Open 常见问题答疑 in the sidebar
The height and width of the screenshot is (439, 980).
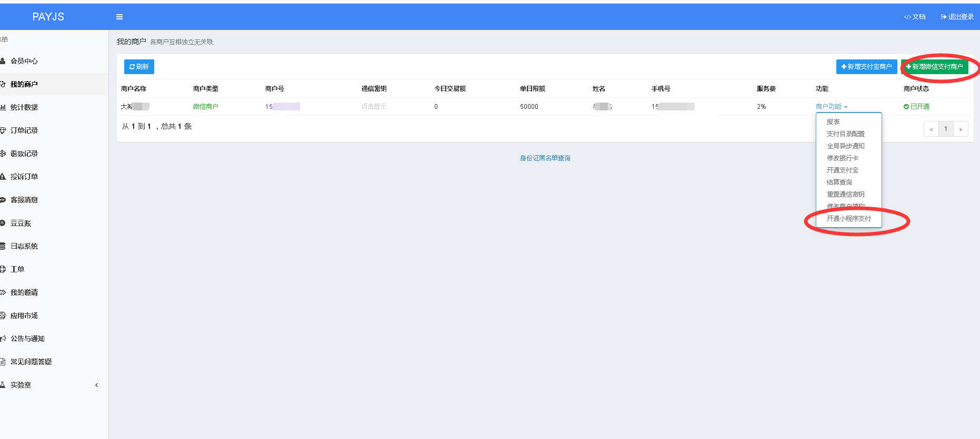[x=54, y=362]
